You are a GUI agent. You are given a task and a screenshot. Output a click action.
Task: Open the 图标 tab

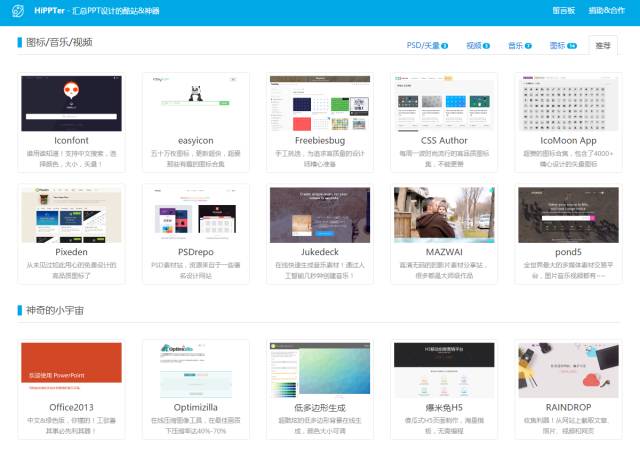(562, 45)
